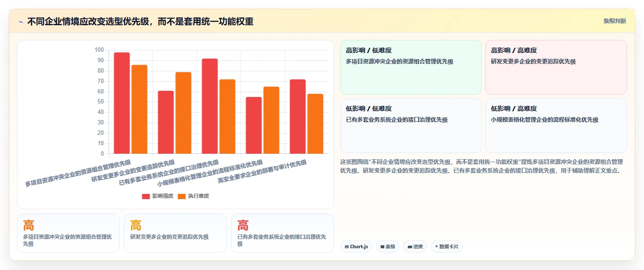This screenshot has height=270, width=644.
Task: Click data card 已有多套业务系统企业的接口治理优先级
Action: tap(282, 233)
